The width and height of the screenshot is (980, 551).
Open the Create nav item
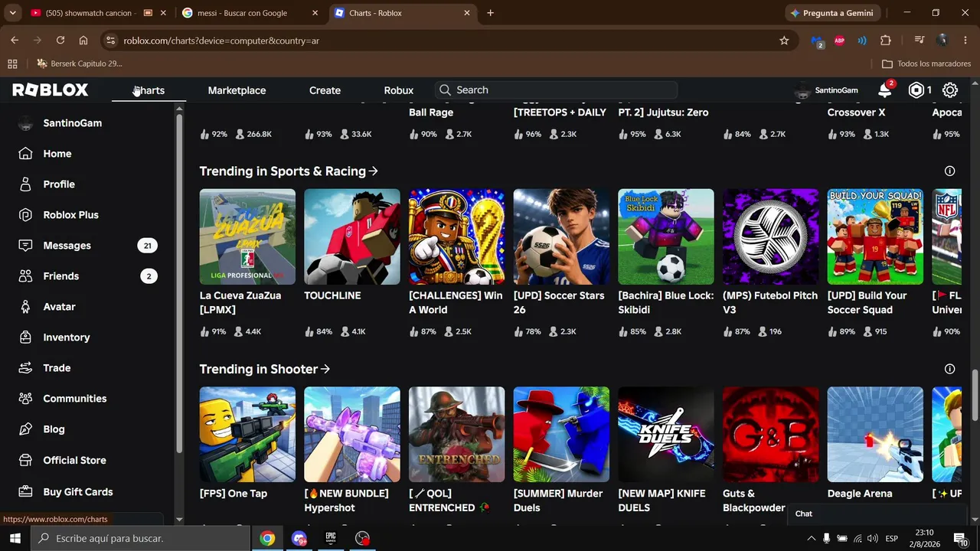[x=325, y=90]
